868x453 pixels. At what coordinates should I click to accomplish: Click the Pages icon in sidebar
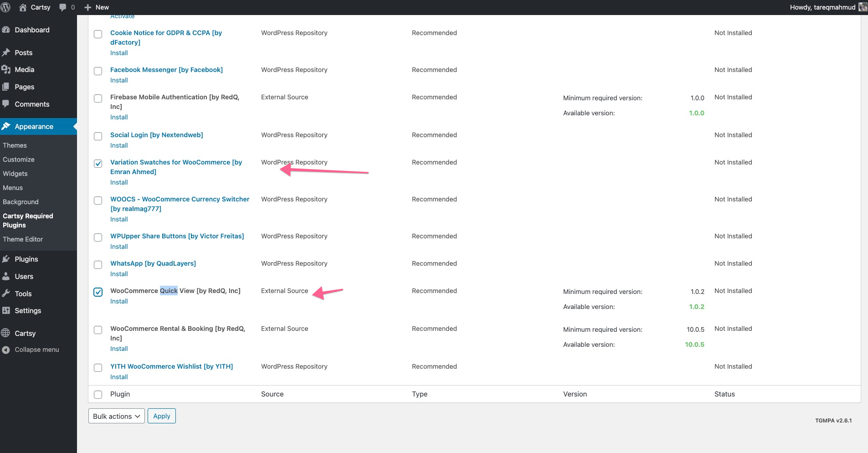6,87
